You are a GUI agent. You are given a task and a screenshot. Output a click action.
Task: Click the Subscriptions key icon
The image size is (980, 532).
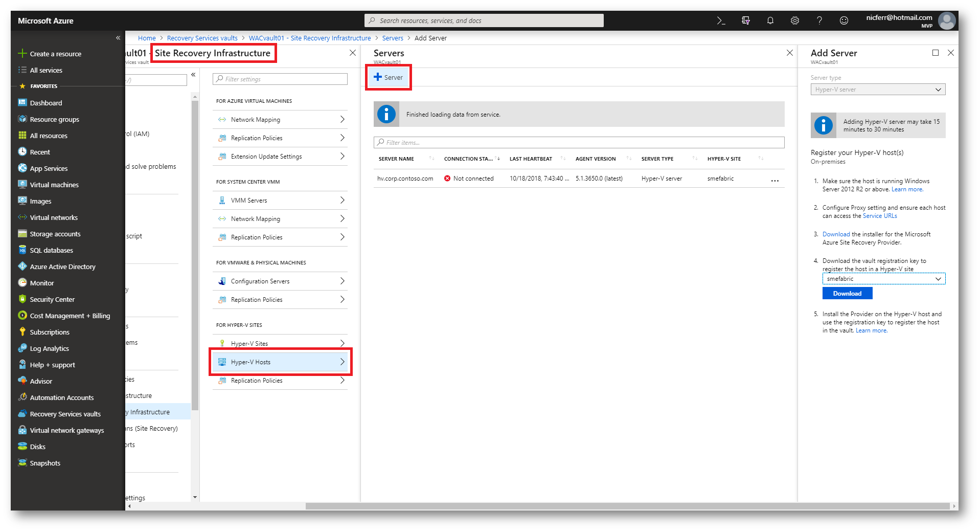pos(22,332)
